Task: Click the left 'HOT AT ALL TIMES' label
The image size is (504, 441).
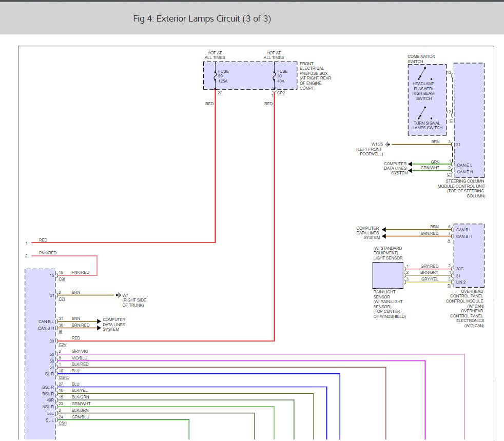Action: 215,55
